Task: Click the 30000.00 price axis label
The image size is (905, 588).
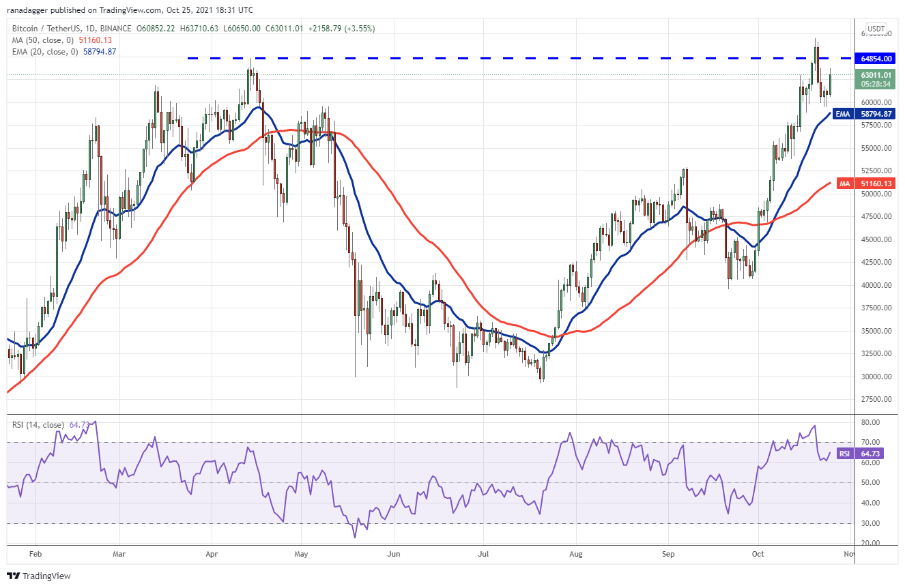Action: [x=876, y=377]
